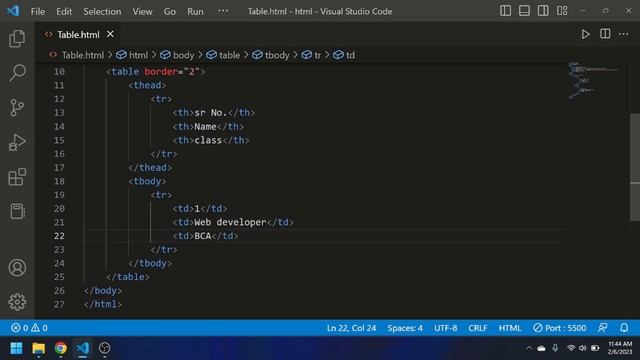Viewport: 640px width, 360px height.
Task: Split the editor to the right
Action: point(605,34)
